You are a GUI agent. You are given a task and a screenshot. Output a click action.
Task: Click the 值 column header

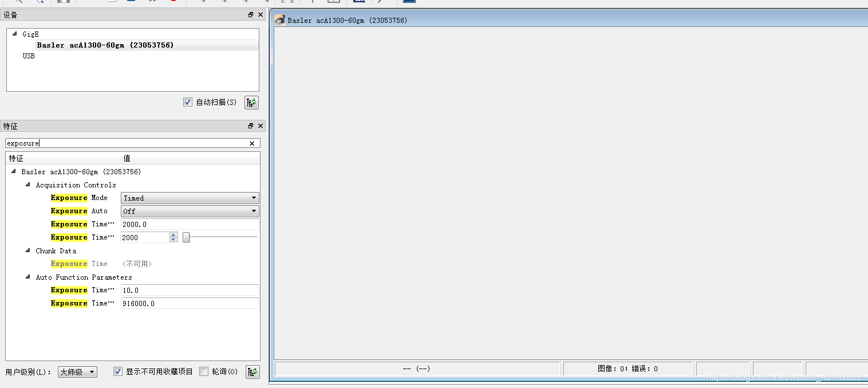pyautogui.click(x=190, y=158)
